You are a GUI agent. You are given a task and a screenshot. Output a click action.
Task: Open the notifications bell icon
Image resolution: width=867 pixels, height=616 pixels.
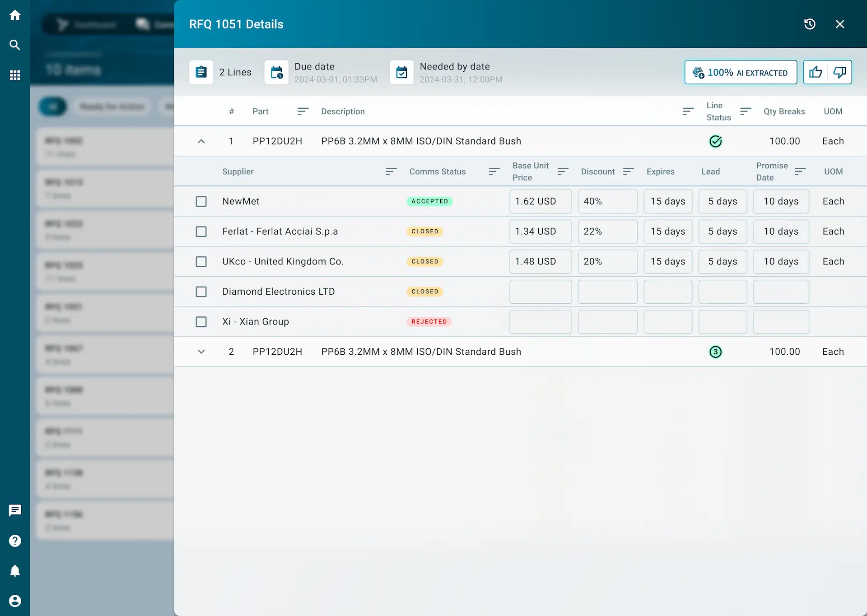click(x=15, y=571)
